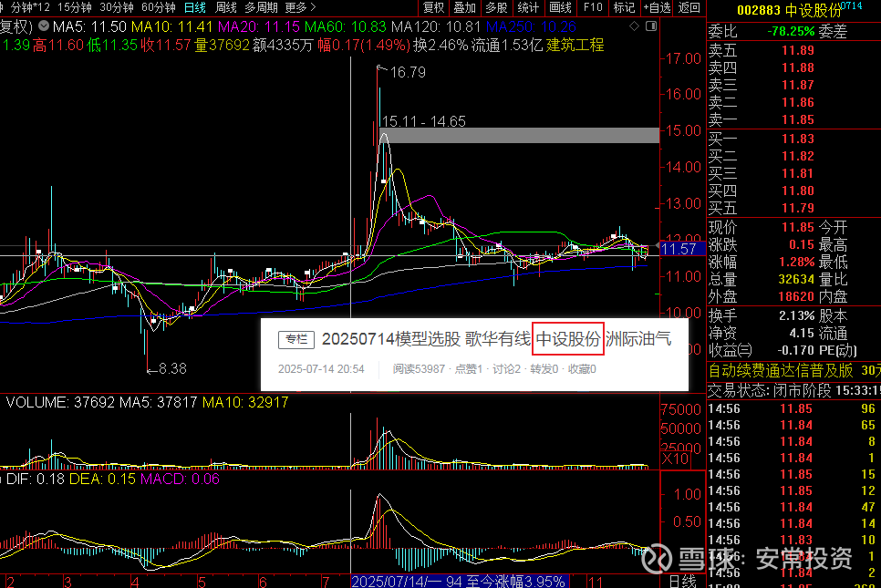
Task: Click the 建筑工程 sector label
Action: [x=575, y=45]
